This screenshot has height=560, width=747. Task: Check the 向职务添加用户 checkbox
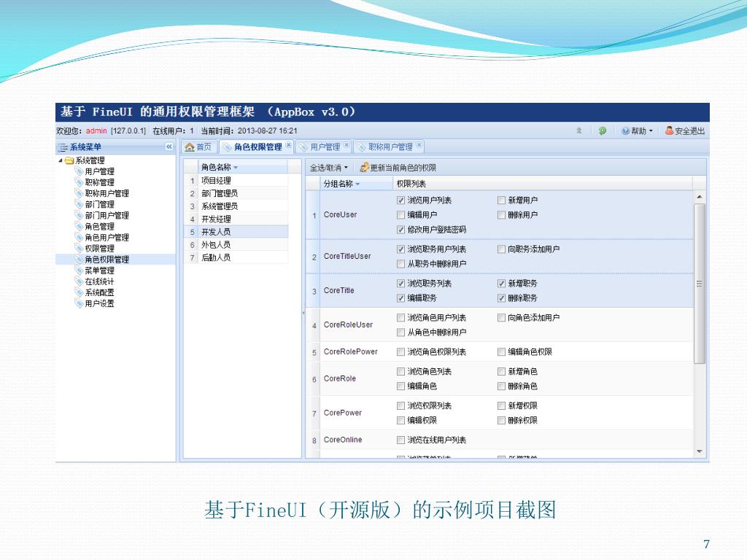point(501,249)
